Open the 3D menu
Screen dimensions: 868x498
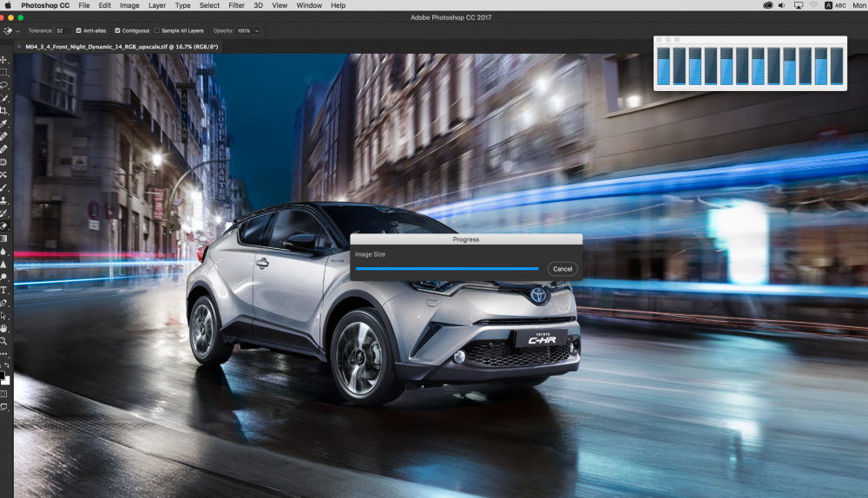(x=258, y=5)
